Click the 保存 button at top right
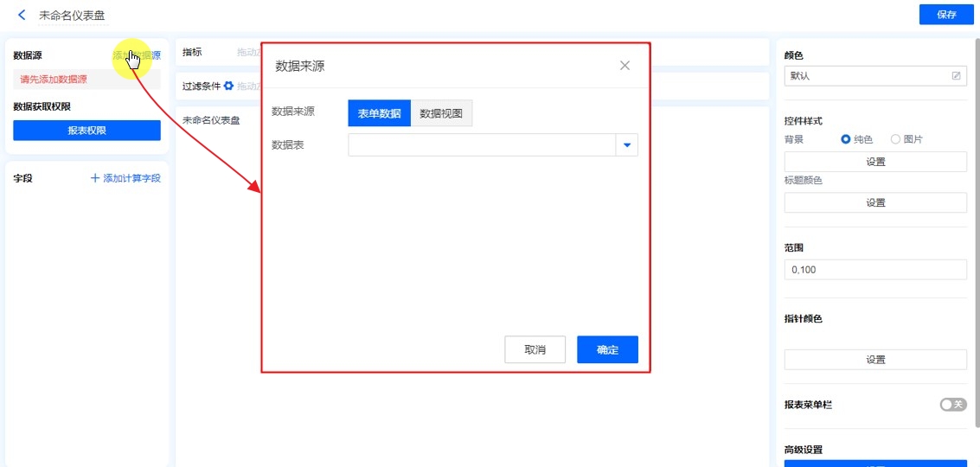The width and height of the screenshot is (980, 467). tap(945, 15)
